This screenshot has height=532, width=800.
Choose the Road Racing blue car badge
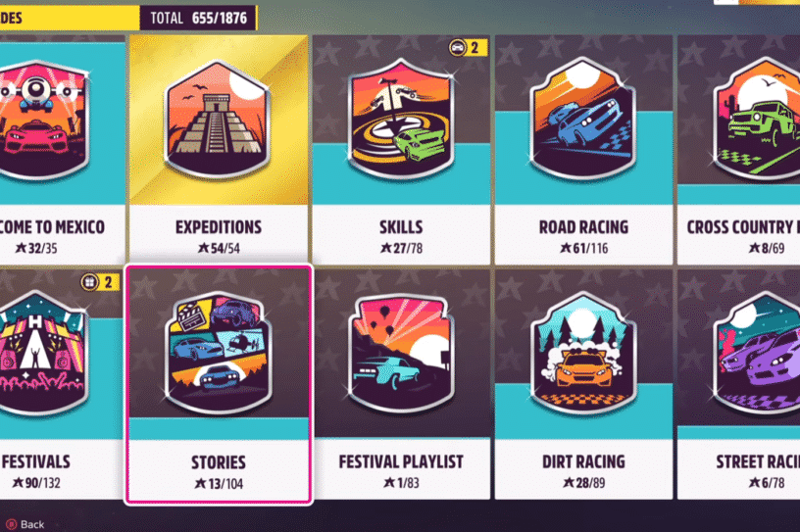pos(583,120)
